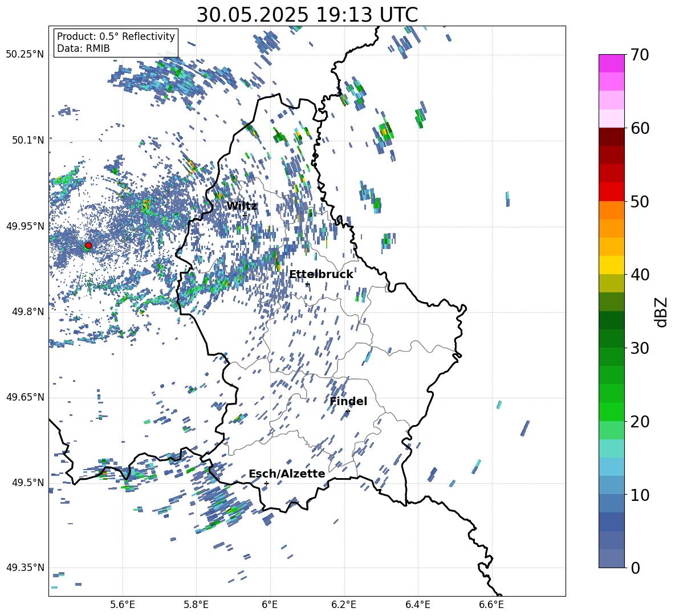Pick the magenta swatch below 70 dBZ

(612, 63)
